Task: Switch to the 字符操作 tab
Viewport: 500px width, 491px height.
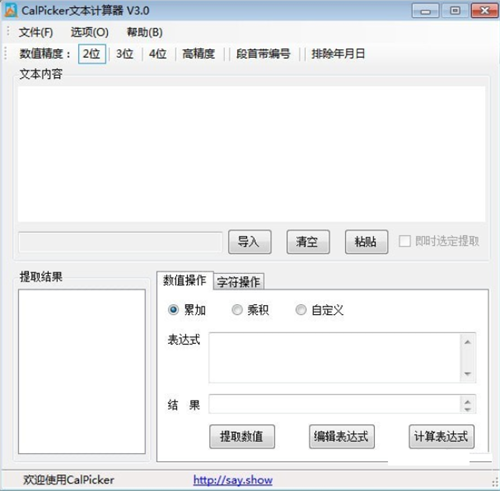Action: (238, 282)
